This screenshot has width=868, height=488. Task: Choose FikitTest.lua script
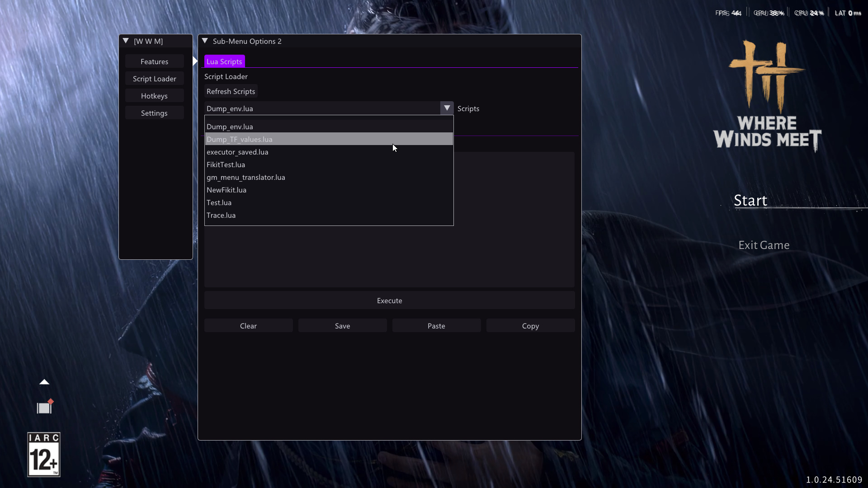[329, 164]
